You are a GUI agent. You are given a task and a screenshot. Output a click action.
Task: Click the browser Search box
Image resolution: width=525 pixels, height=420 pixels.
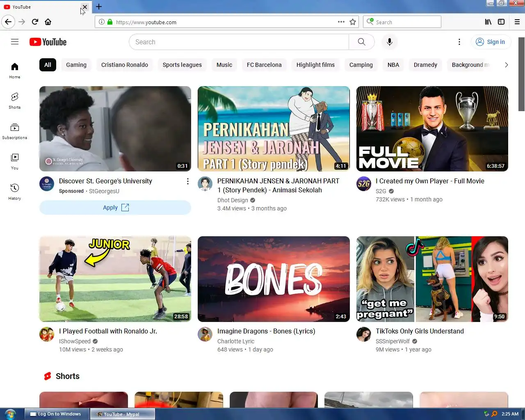[x=402, y=22]
